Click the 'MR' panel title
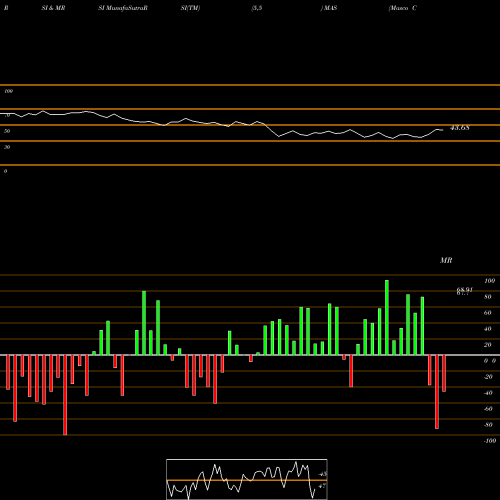Viewport: 500px width, 500px height. point(446,260)
